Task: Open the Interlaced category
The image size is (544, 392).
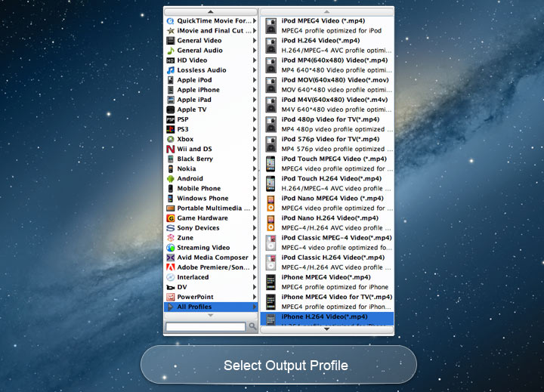Action: 211,277
